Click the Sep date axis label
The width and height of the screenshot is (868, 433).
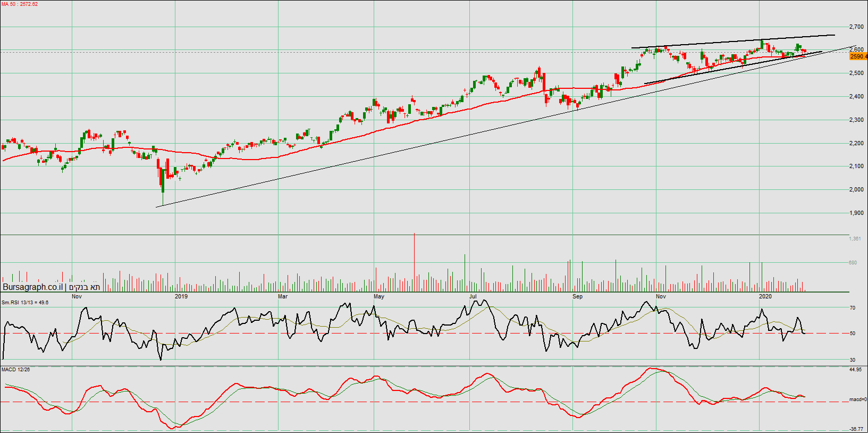click(x=578, y=297)
